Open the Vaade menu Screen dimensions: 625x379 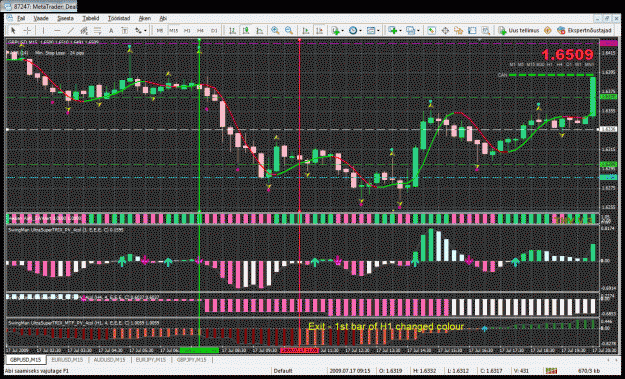point(41,18)
